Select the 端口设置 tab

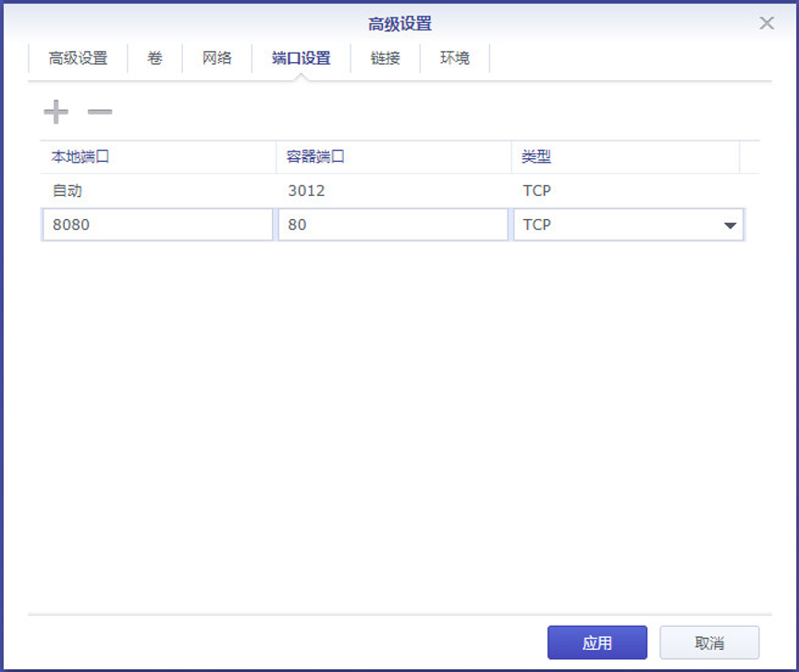click(x=301, y=58)
